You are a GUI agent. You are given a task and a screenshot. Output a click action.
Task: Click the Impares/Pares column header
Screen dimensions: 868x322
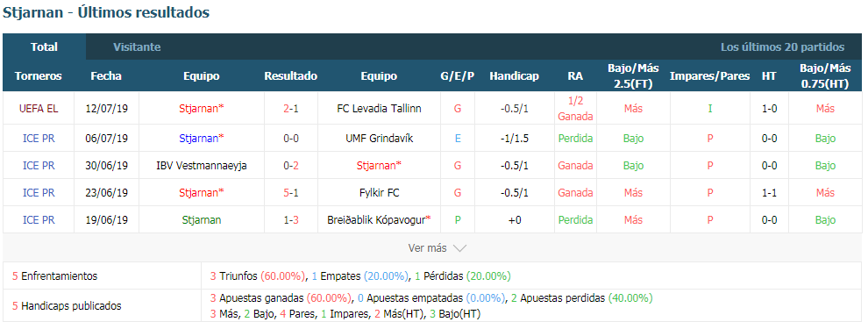click(709, 76)
